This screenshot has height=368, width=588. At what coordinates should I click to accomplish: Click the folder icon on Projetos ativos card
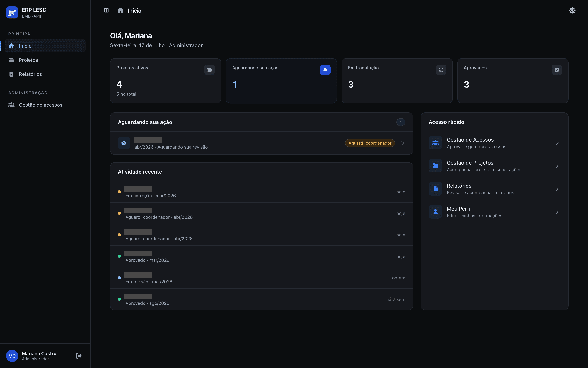click(209, 70)
